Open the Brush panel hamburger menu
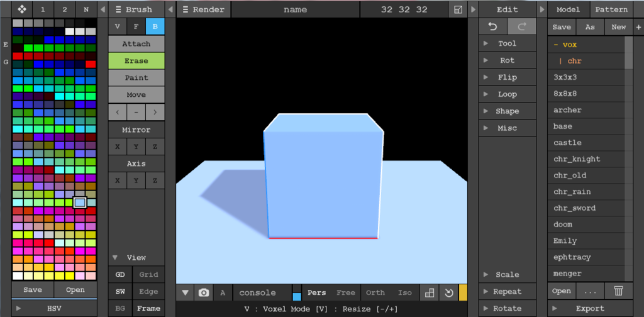The height and width of the screenshot is (317, 644). (x=118, y=9)
